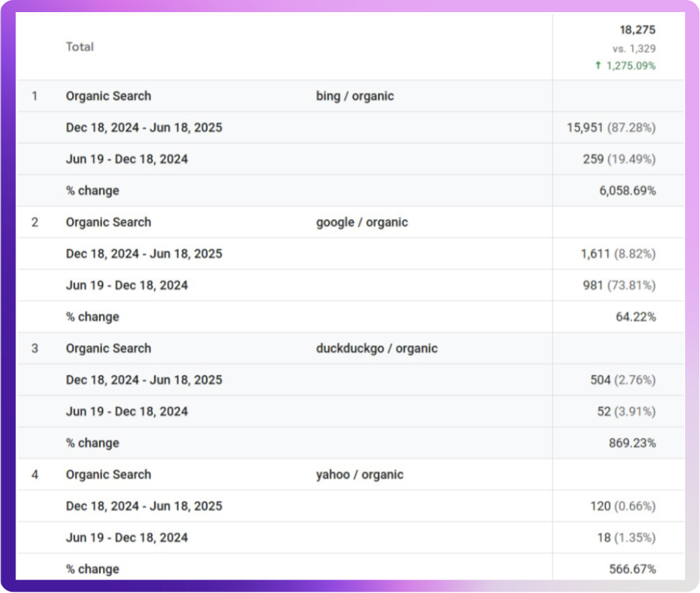Click Organic Search in the google row
Screen dimensions: 700x593
108,222
